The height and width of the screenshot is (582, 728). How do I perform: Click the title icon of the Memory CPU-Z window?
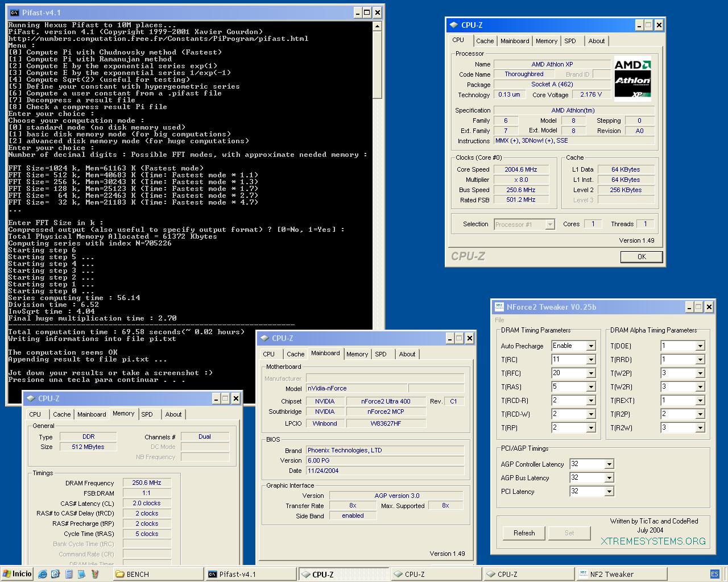click(x=31, y=398)
